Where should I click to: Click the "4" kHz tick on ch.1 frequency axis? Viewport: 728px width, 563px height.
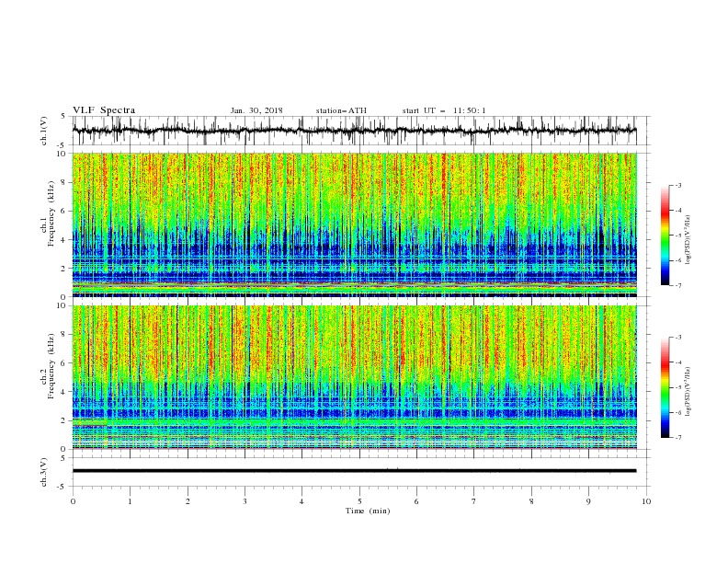(x=63, y=240)
